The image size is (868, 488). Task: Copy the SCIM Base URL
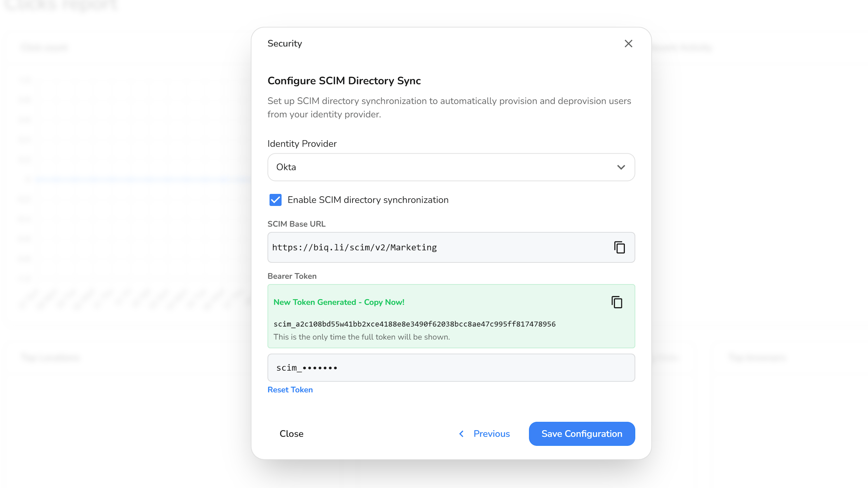(x=619, y=247)
